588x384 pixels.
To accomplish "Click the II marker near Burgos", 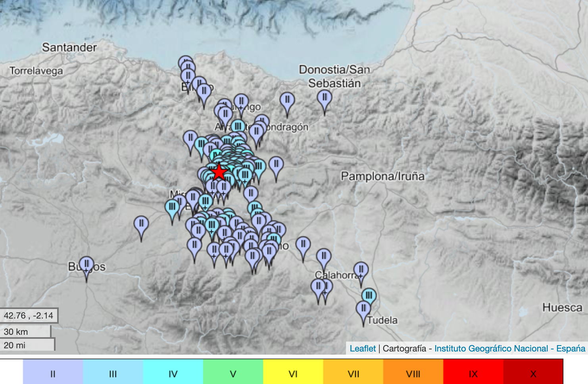I will [x=86, y=264].
